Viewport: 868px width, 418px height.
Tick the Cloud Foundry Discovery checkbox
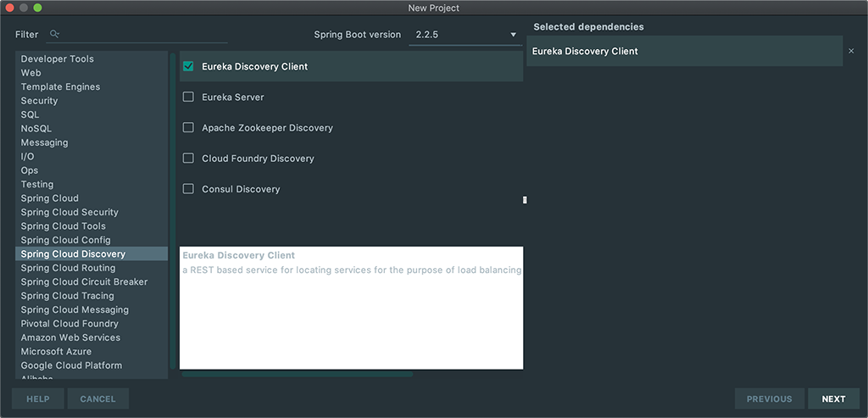(188, 159)
